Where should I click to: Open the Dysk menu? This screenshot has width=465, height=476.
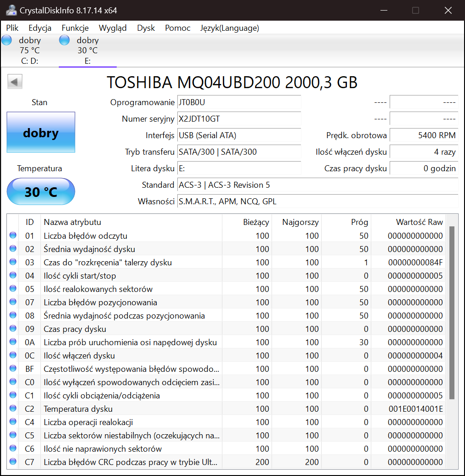[146, 28]
